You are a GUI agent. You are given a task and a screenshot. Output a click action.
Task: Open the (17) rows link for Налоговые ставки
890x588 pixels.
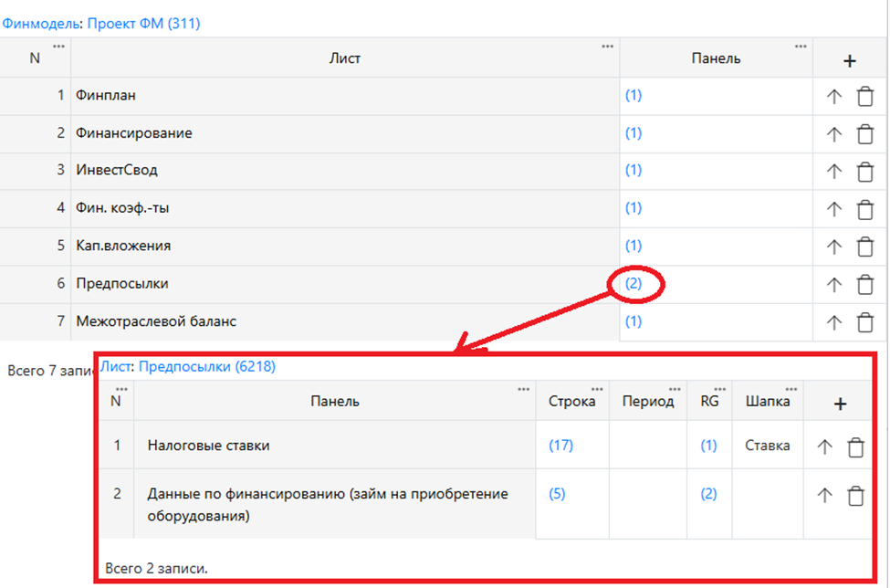coord(560,446)
